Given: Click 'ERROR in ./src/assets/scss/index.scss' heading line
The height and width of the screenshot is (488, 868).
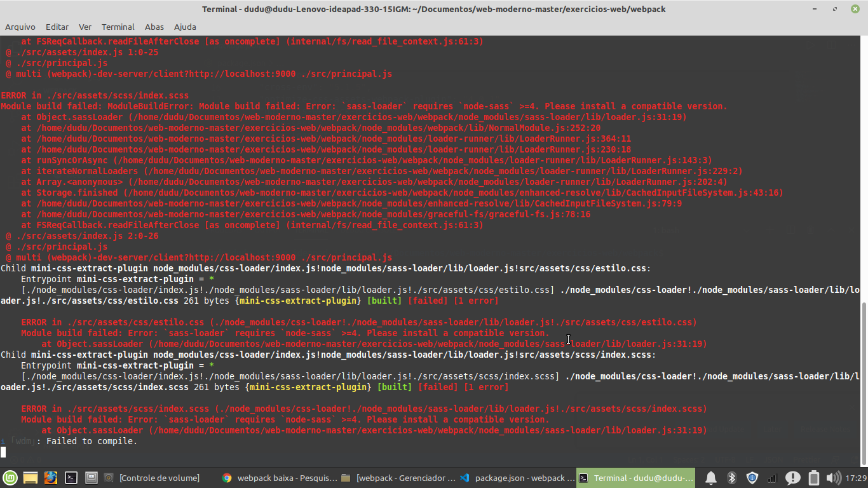Looking at the screenshot, I should (x=95, y=95).
